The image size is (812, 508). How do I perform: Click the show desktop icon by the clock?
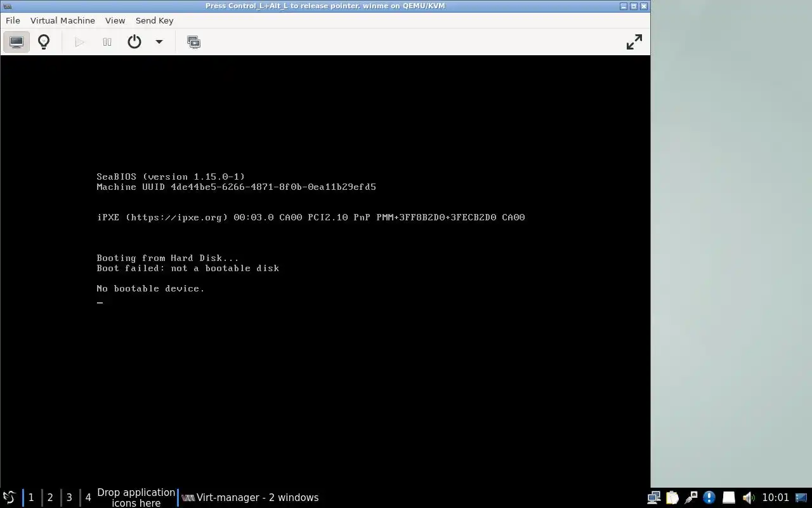(x=801, y=497)
